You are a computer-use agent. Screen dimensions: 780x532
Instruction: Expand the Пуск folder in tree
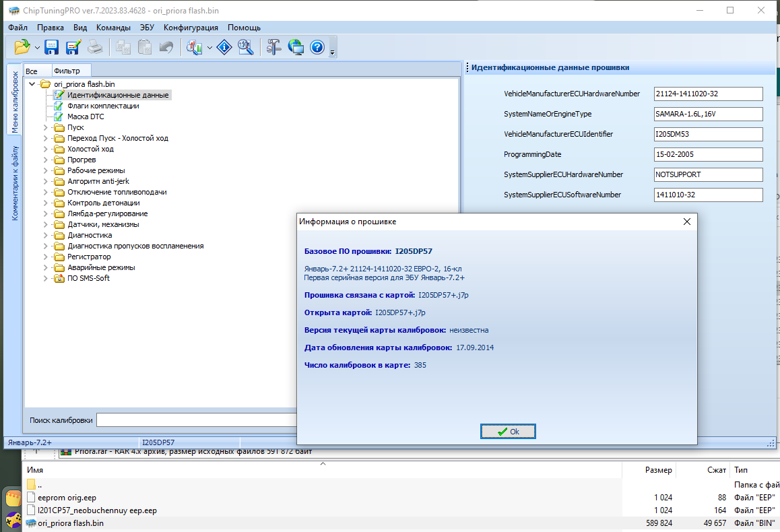pyautogui.click(x=46, y=127)
